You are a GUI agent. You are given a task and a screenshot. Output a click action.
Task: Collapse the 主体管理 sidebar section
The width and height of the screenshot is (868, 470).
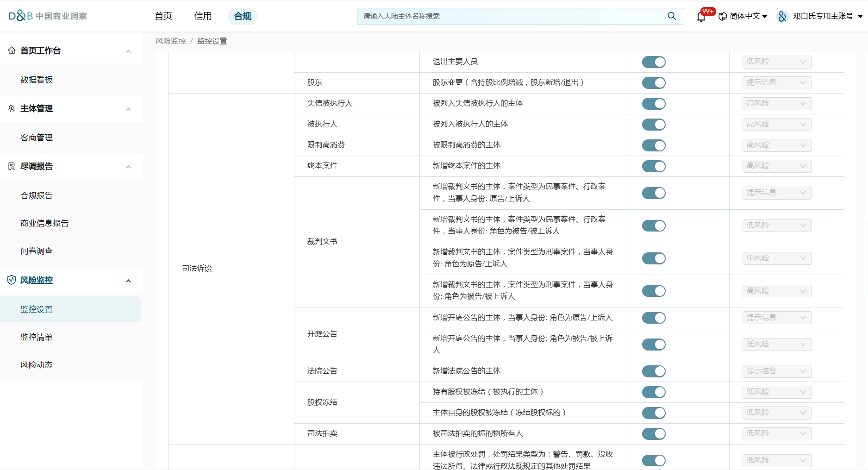pyautogui.click(x=128, y=109)
